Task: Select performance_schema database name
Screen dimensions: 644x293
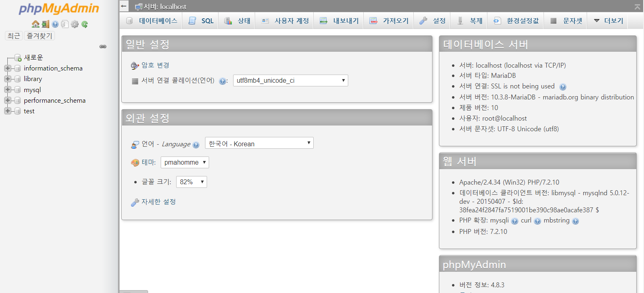Action: click(x=55, y=100)
